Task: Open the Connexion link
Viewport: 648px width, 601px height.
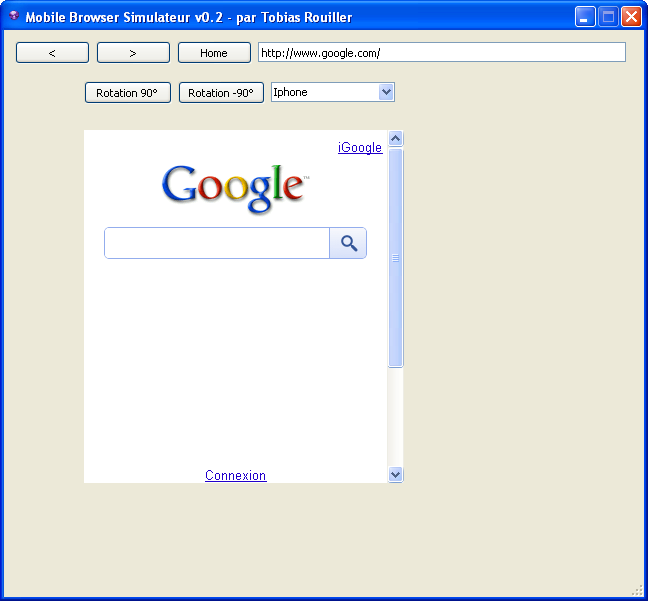Action: coord(236,475)
